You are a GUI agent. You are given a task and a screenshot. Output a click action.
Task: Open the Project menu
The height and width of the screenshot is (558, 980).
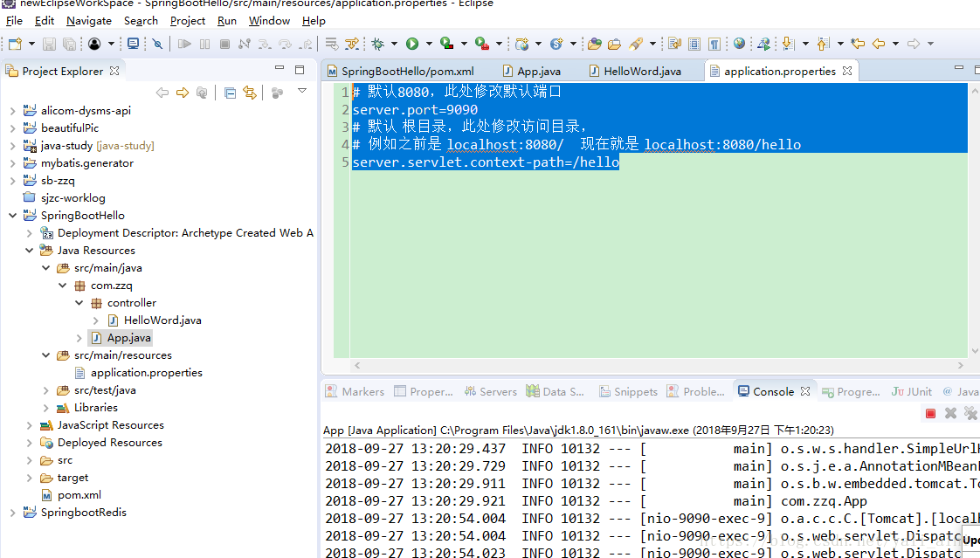tap(188, 21)
